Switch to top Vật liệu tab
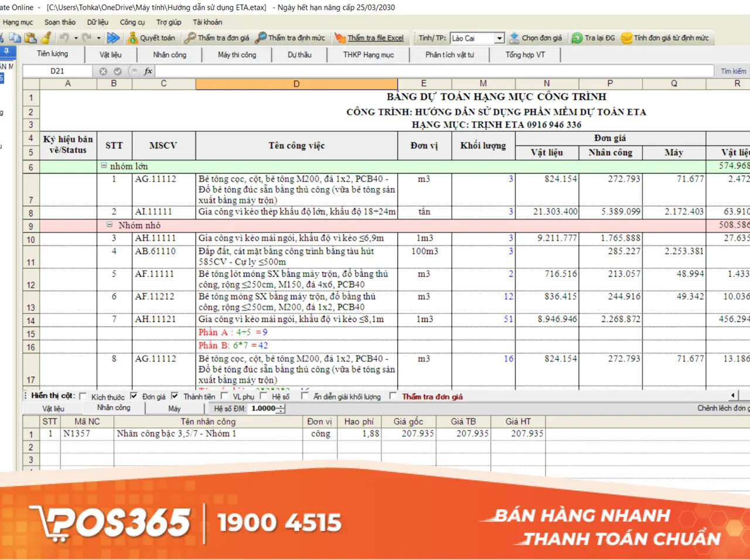Screen dimensions: 750x560 click(x=111, y=54)
